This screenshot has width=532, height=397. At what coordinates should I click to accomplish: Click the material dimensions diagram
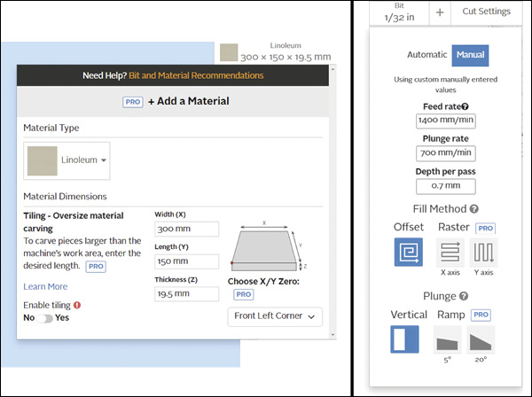click(x=269, y=246)
